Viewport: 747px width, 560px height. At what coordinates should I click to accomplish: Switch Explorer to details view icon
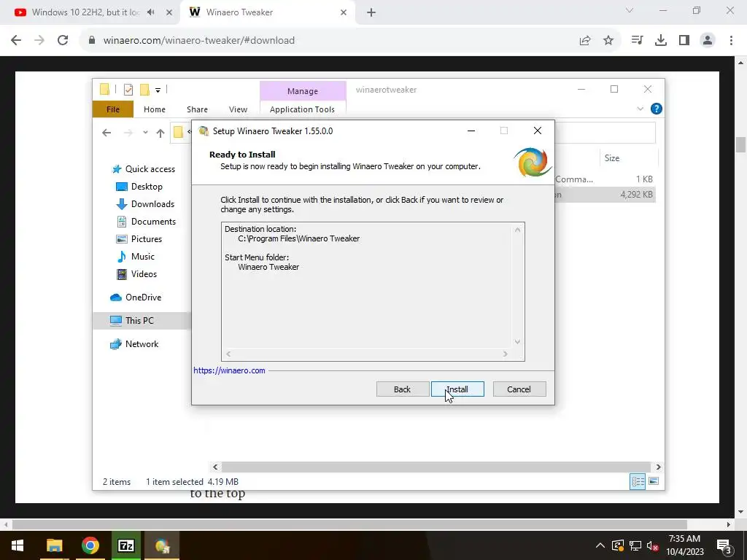pyautogui.click(x=638, y=481)
